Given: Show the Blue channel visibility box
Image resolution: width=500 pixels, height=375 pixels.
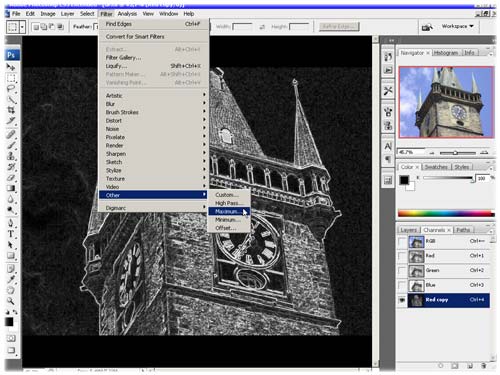Looking at the screenshot, I should [x=402, y=285].
